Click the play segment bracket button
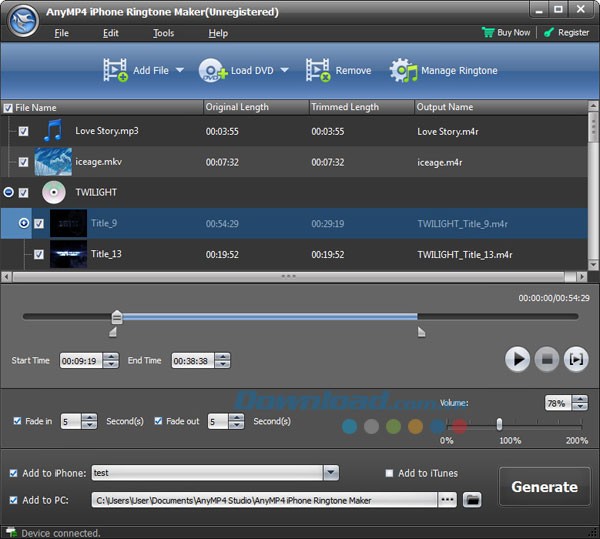 (x=575, y=359)
